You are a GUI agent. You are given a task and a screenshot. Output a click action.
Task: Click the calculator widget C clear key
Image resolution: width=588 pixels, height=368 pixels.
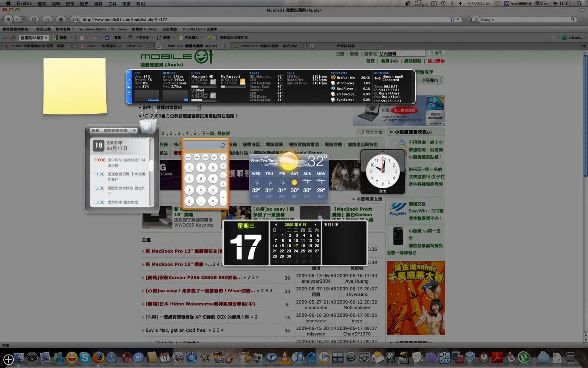213,201
